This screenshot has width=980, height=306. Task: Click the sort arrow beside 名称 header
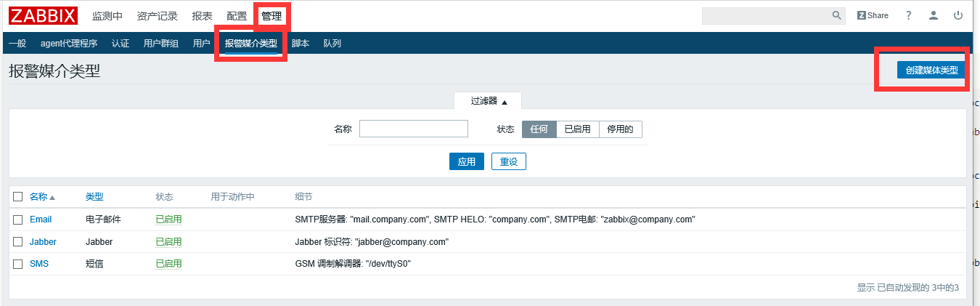point(52,198)
